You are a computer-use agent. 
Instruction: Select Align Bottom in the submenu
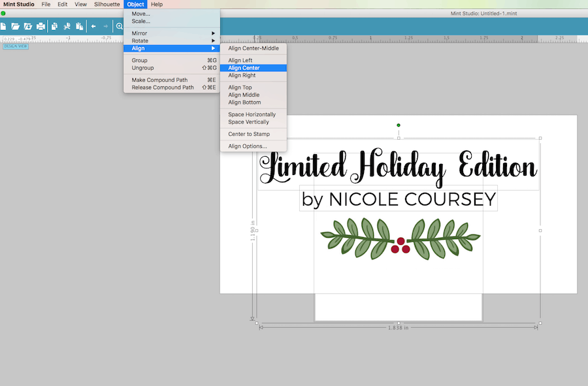(x=253, y=103)
